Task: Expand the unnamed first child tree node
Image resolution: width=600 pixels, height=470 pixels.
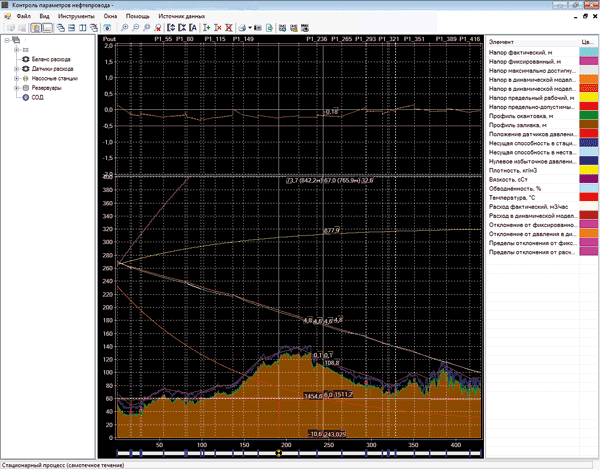Action: (x=16, y=50)
